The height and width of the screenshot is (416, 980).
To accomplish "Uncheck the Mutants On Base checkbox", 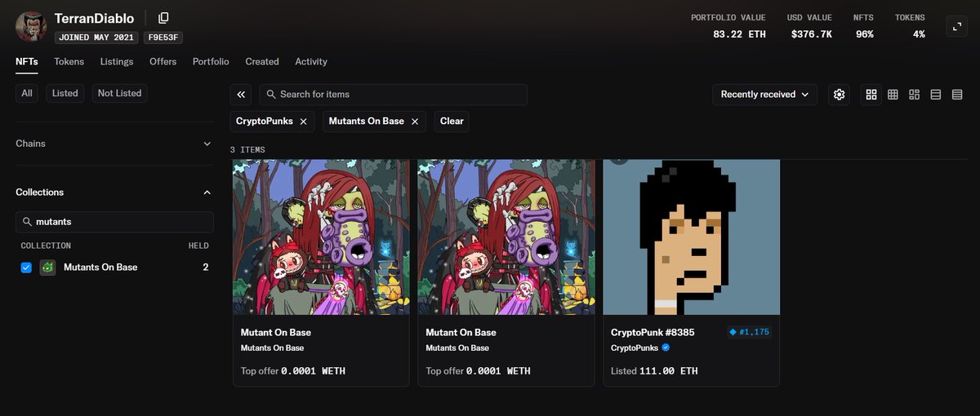I will 26,268.
